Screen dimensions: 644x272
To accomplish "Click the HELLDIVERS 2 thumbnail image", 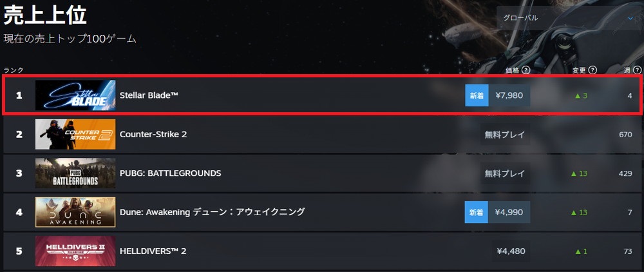I will point(75,251).
